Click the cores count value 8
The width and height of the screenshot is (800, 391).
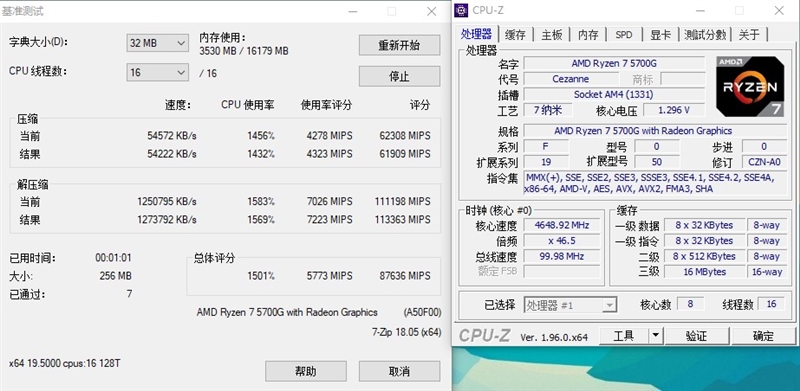click(690, 304)
